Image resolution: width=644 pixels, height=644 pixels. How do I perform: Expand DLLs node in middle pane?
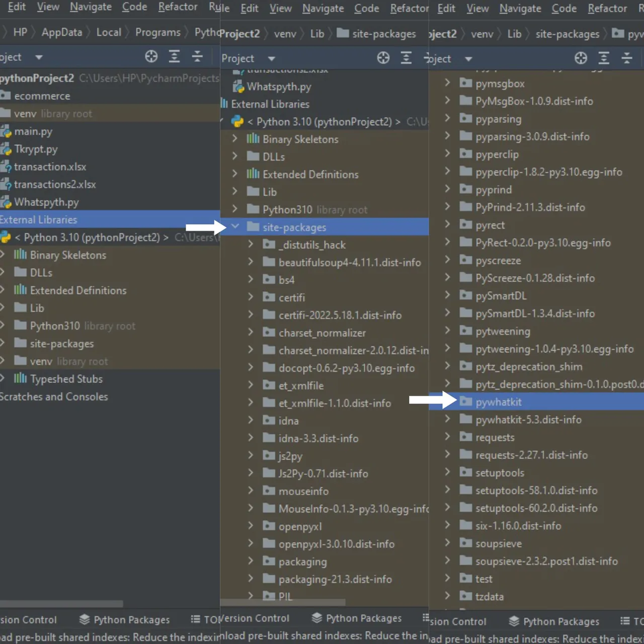pyautogui.click(x=235, y=156)
